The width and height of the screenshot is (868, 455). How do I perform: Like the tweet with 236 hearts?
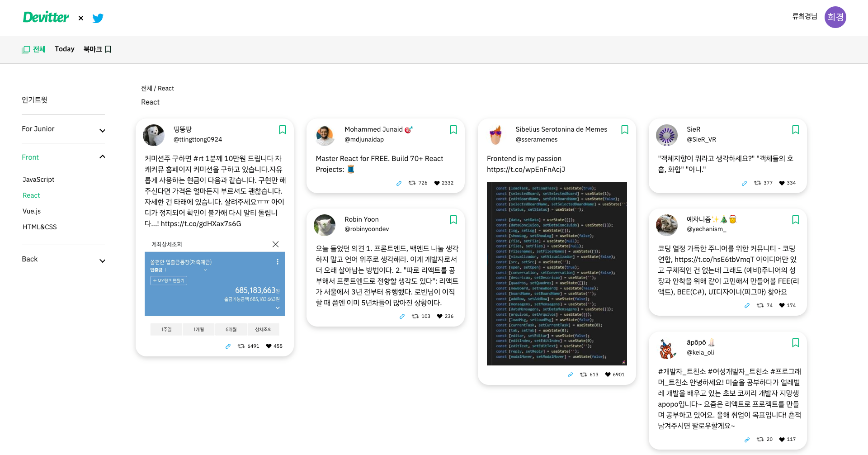tap(439, 316)
